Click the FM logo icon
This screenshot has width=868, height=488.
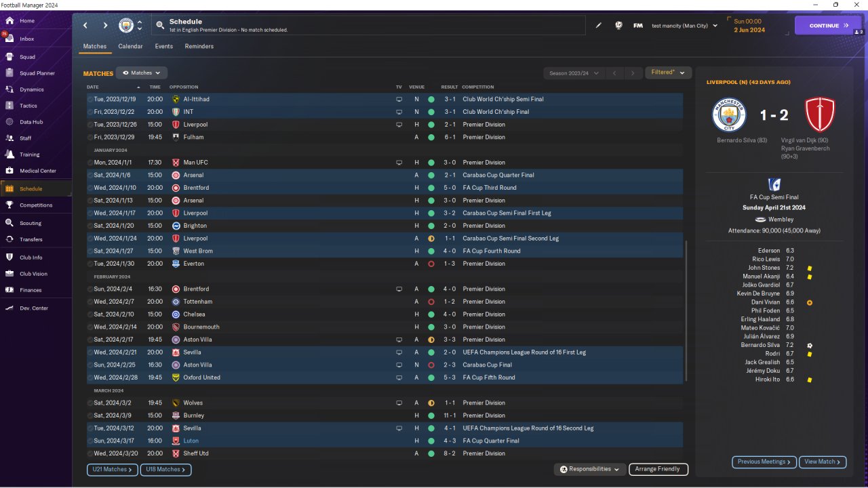[x=638, y=26]
